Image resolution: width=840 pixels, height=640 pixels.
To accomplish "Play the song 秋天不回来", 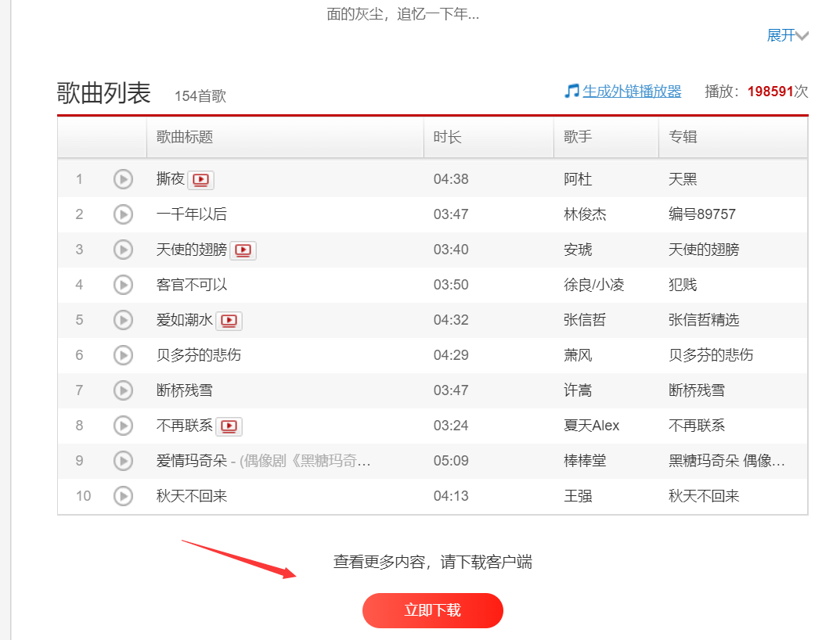I will (x=123, y=496).
